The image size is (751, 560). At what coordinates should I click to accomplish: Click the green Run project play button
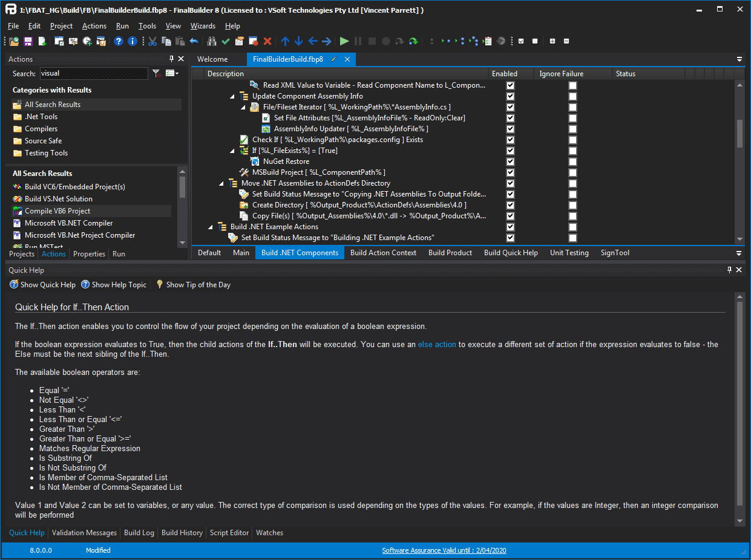(x=344, y=41)
